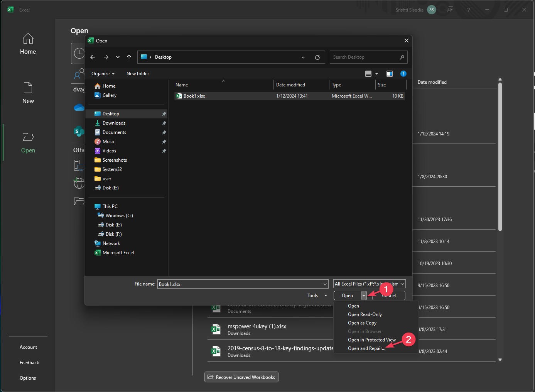The image size is (535, 392).
Task: Open the Organize dropdown
Action: (x=102, y=73)
